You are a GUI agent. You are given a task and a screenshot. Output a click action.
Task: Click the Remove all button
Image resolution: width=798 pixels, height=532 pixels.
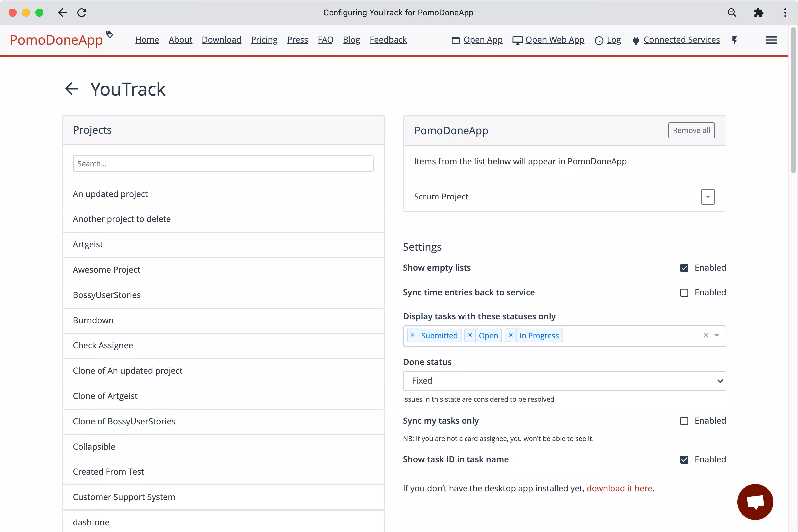click(x=691, y=130)
